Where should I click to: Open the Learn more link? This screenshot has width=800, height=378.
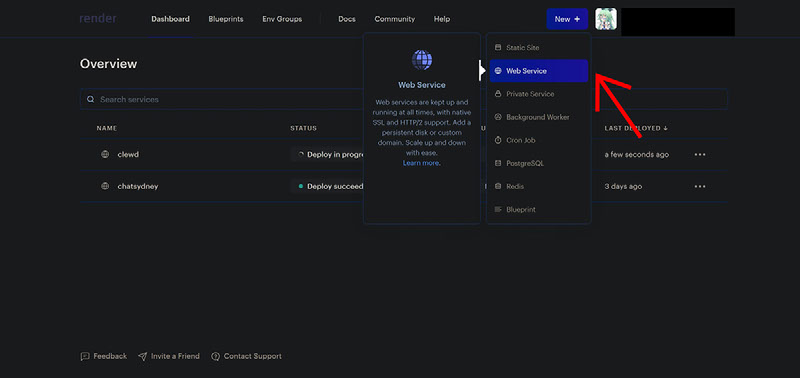click(421, 163)
